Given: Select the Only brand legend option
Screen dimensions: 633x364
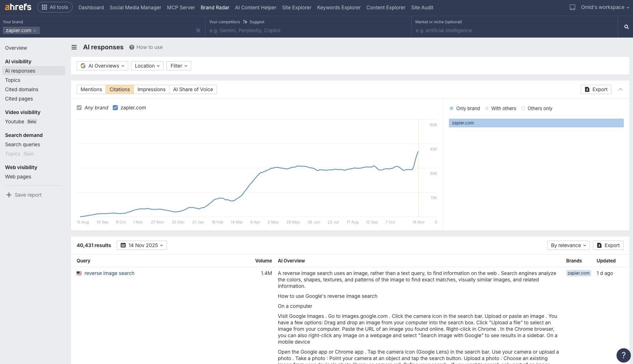Looking at the screenshot, I should click(464, 108).
